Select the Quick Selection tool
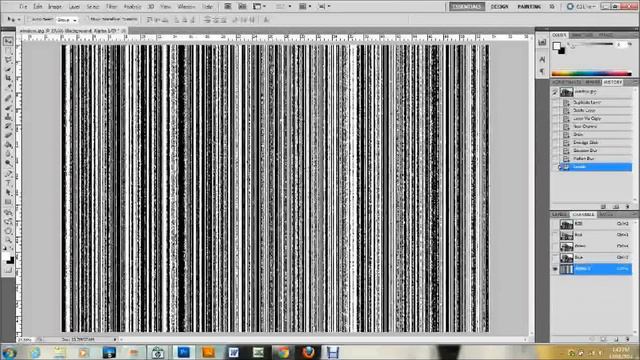This screenshot has height=360, width=640. (x=8, y=69)
